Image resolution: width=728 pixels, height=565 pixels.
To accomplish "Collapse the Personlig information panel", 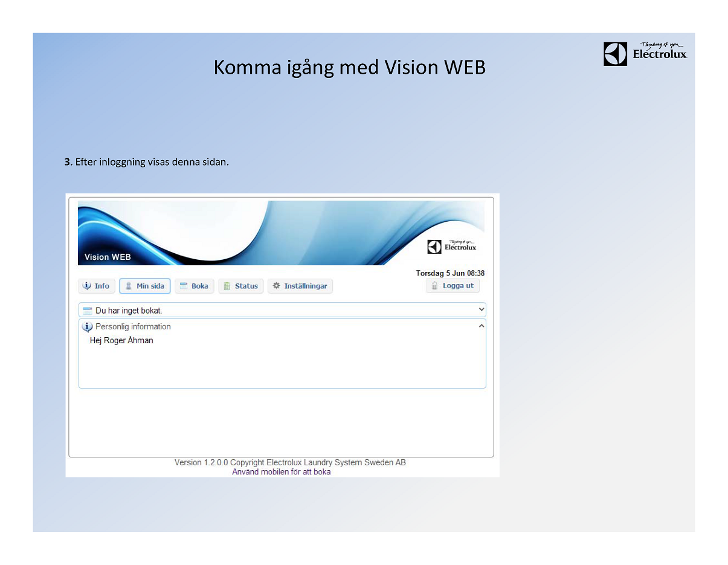I will click(482, 326).
